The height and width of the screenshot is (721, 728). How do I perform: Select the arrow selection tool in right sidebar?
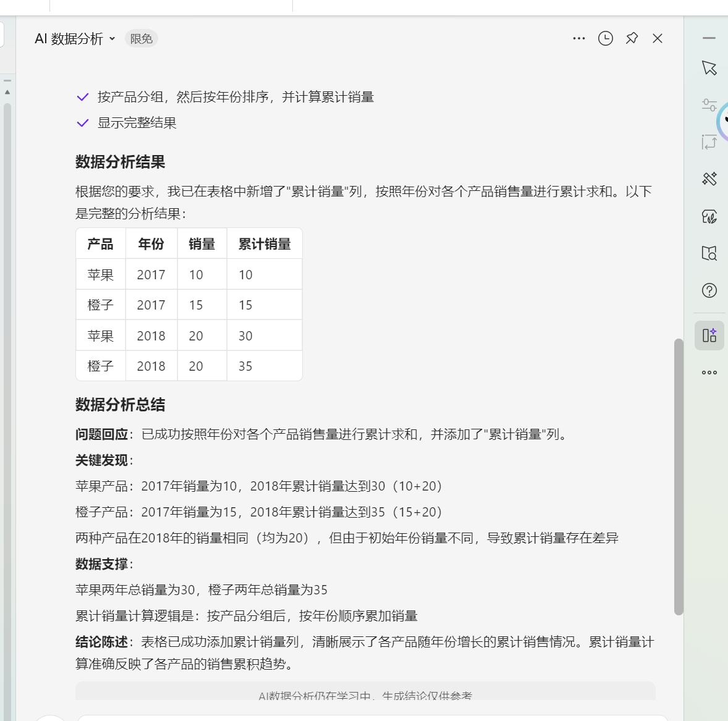(709, 68)
